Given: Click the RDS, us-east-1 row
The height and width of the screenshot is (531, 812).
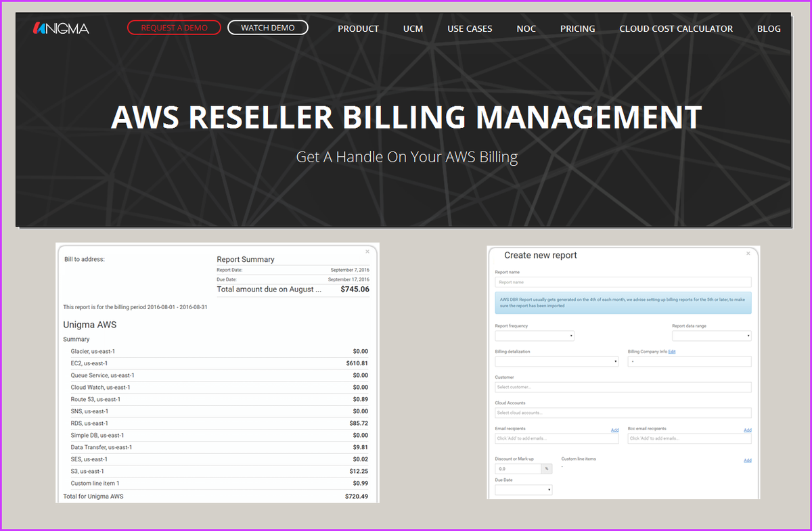Looking at the screenshot, I should click(x=219, y=423).
